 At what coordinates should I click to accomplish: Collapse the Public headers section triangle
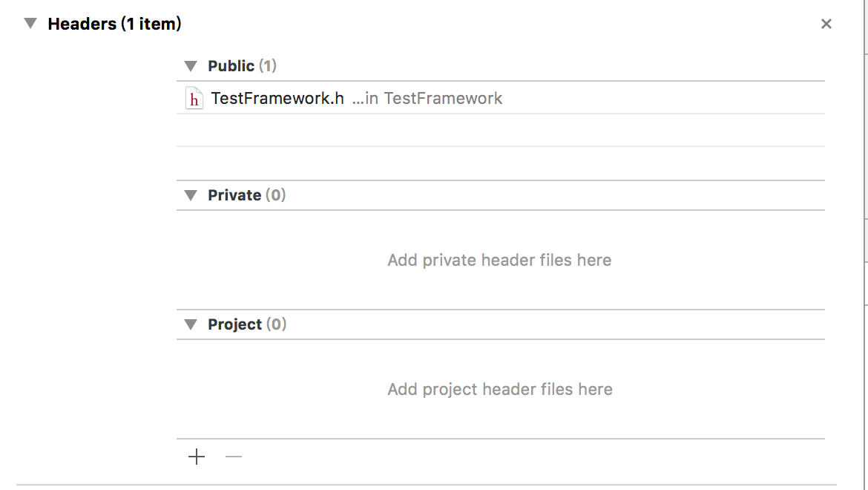191,66
